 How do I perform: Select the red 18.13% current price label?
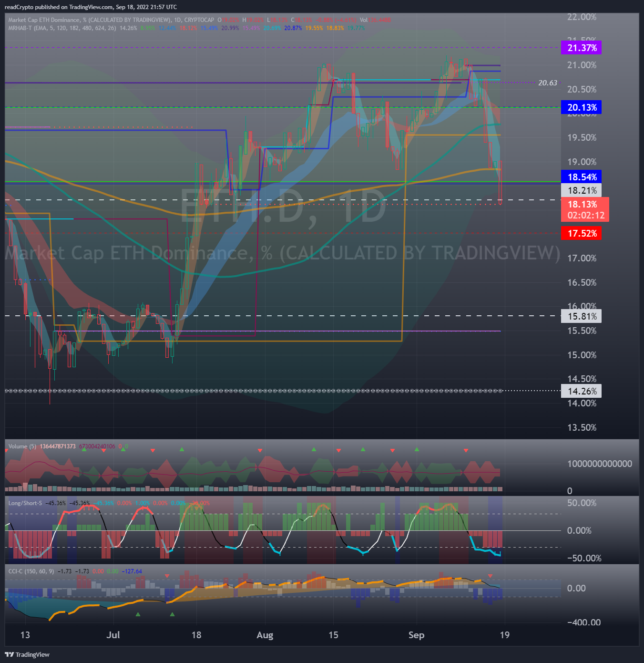pyautogui.click(x=582, y=204)
